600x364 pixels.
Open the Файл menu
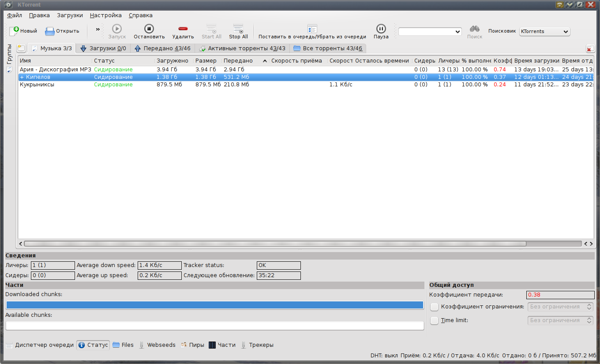coord(15,15)
